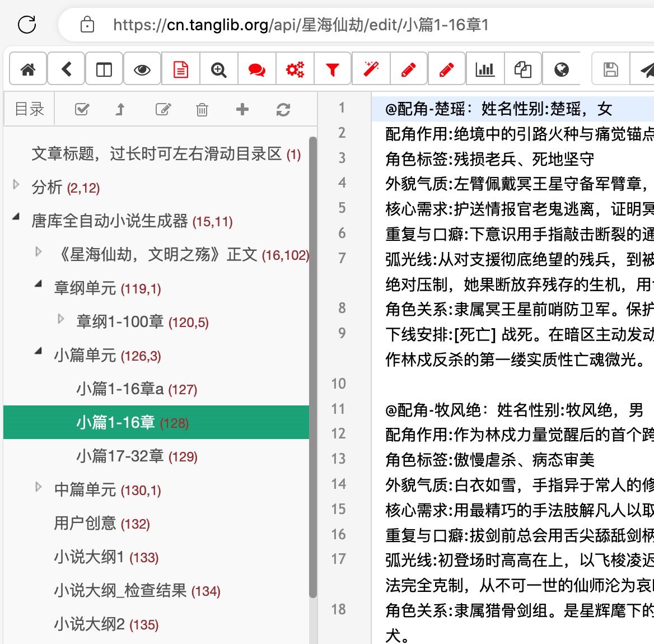
Task: Click the second red pencil icon
Action: click(x=447, y=69)
